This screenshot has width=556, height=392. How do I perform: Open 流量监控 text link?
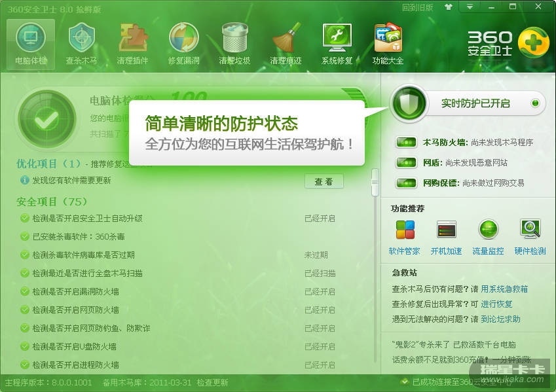(x=489, y=251)
